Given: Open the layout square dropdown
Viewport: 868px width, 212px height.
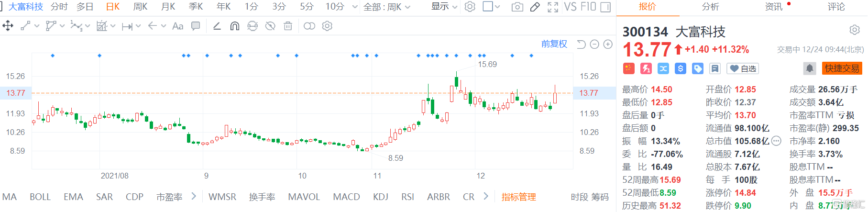Looking at the screenshot, I should (x=491, y=7).
